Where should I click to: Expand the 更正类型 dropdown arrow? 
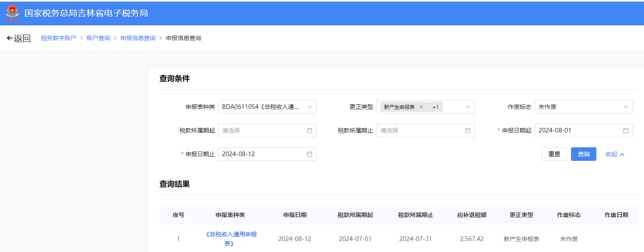pos(468,107)
